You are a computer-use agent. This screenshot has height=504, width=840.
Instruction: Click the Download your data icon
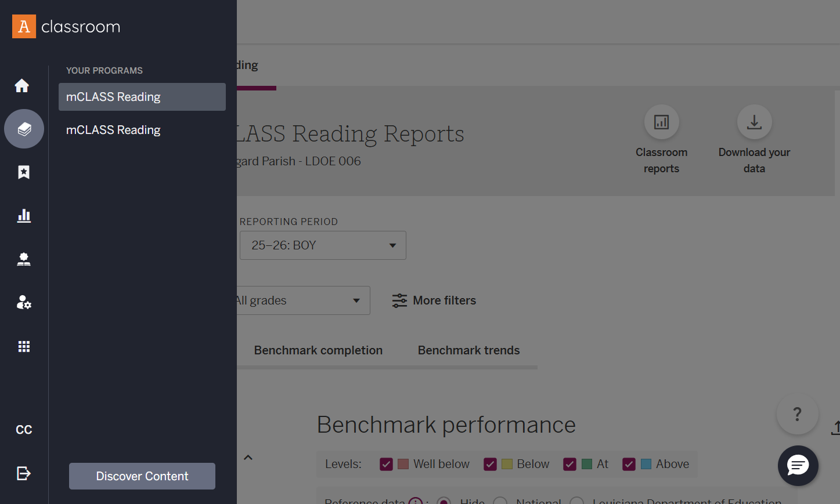754,122
